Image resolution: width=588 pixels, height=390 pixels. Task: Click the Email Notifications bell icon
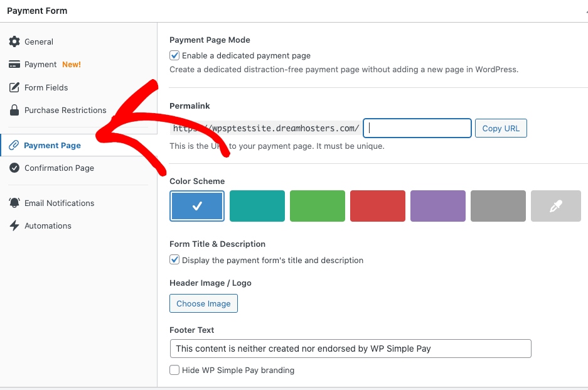(14, 203)
